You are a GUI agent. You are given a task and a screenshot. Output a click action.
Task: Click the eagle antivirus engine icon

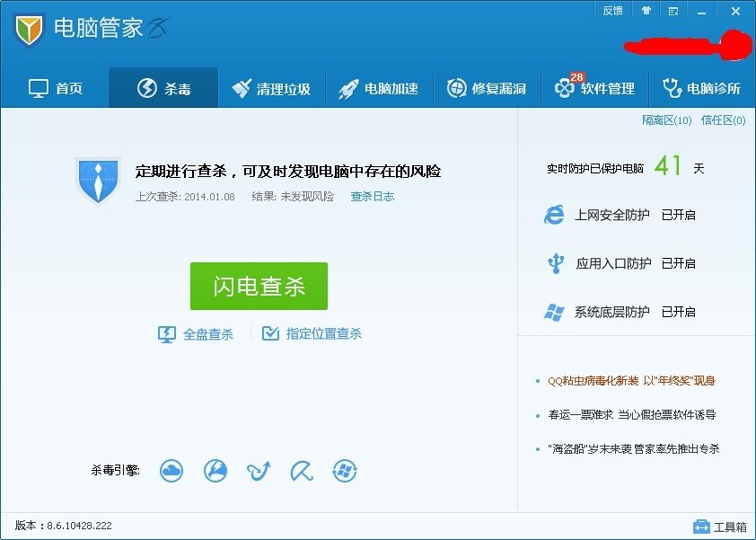point(215,471)
